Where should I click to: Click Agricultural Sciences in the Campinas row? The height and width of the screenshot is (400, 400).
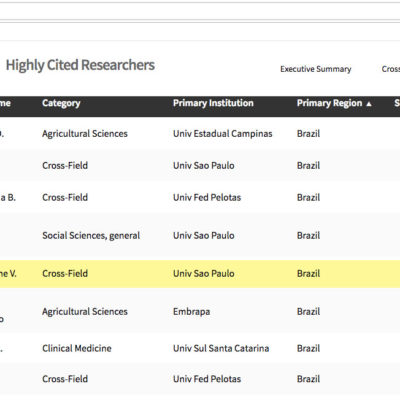(85, 134)
